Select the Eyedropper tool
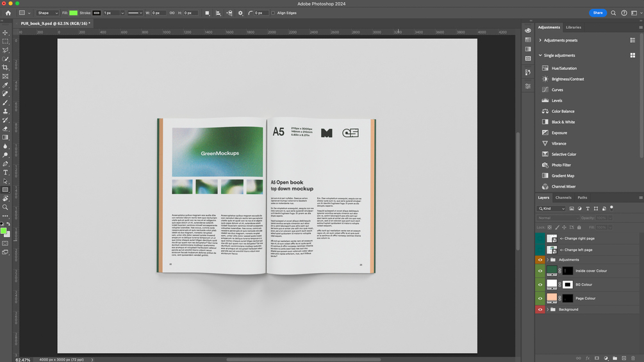This screenshot has height=362, width=644. (5, 85)
